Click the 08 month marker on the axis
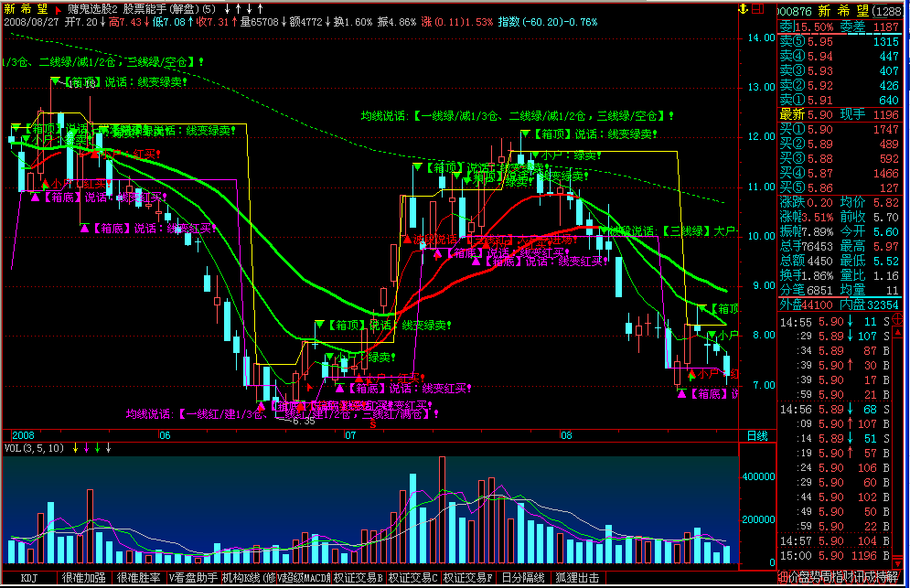The width and height of the screenshot is (910, 588). 566,435
